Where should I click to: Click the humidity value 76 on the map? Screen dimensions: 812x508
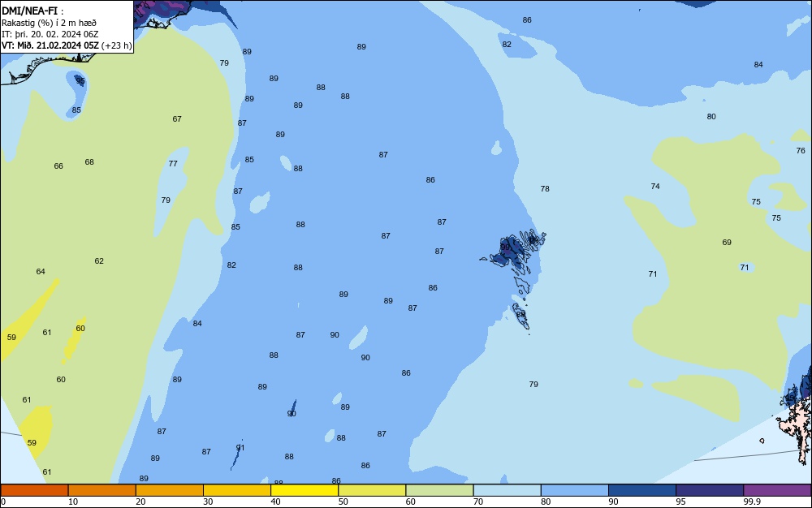[801, 151]
